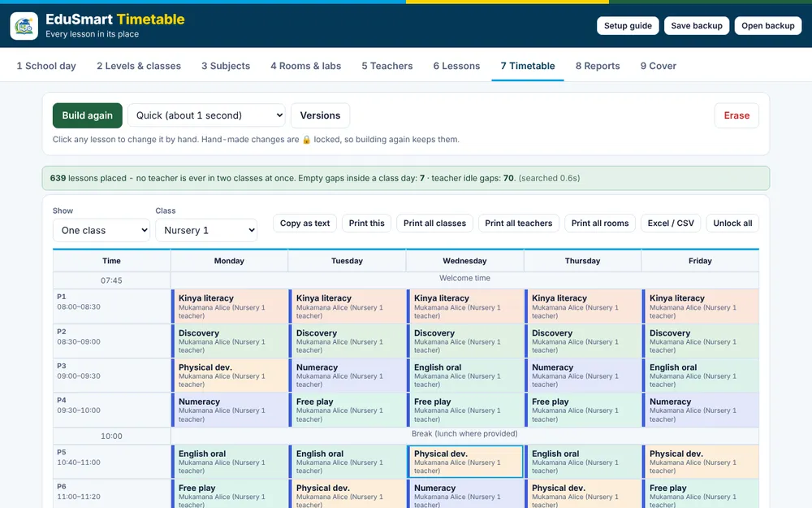Select the 9 Cover tab

[659, 66]
